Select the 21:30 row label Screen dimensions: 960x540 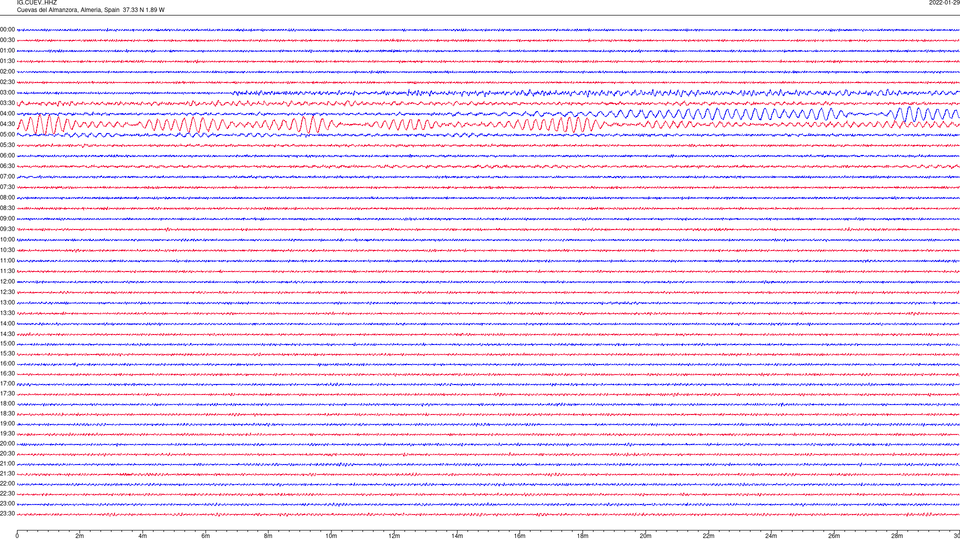pyautogui.click(x=7, y=474)
